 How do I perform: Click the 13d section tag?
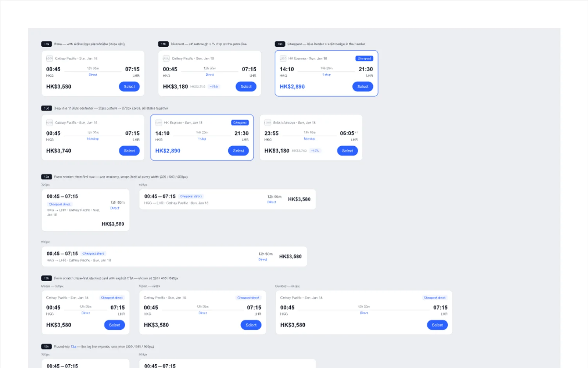pyautogui.click(x=47, y=108)
